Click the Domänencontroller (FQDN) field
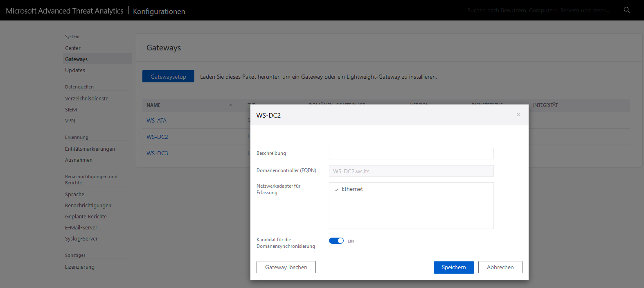This screenshot has width=644, height=288. coord(411,171)
